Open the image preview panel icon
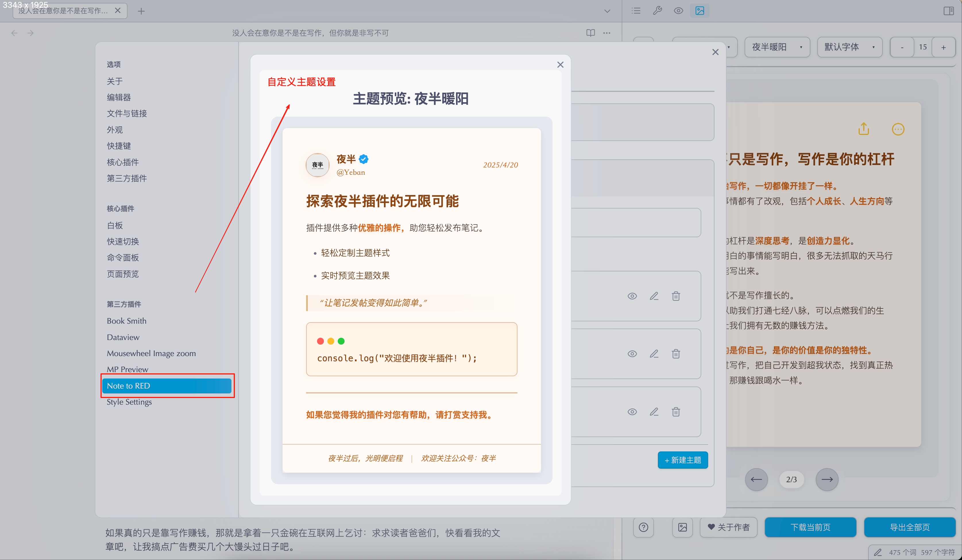The width and height of the screenshot is (962, 560). (699, 11)
